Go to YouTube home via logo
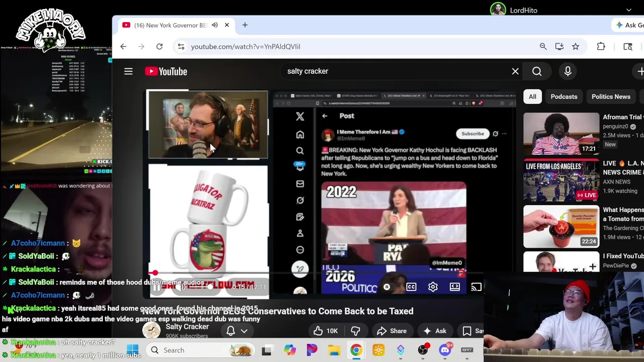644x362 pixels. click(x=166, y=71)
